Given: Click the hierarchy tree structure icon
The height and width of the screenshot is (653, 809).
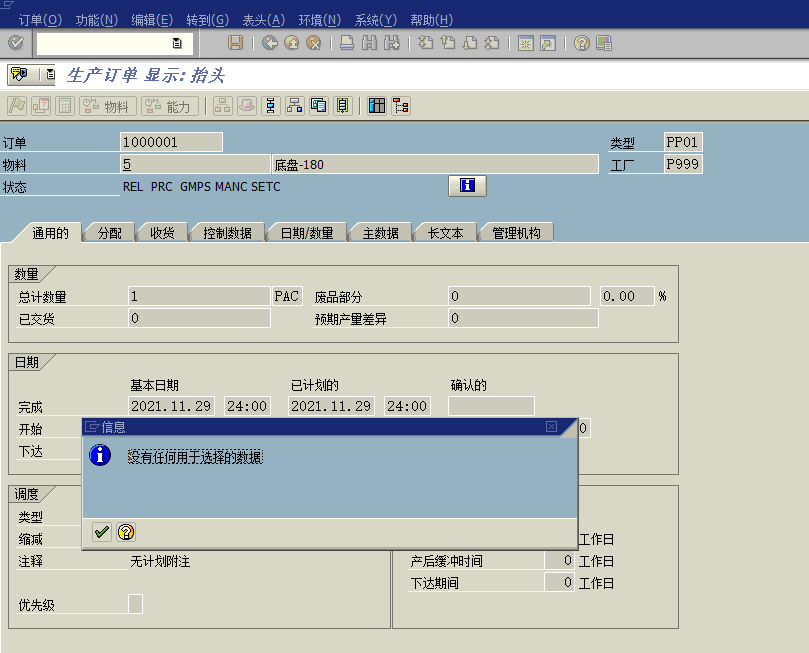Looking at the screenshot, I should point(401,106).
